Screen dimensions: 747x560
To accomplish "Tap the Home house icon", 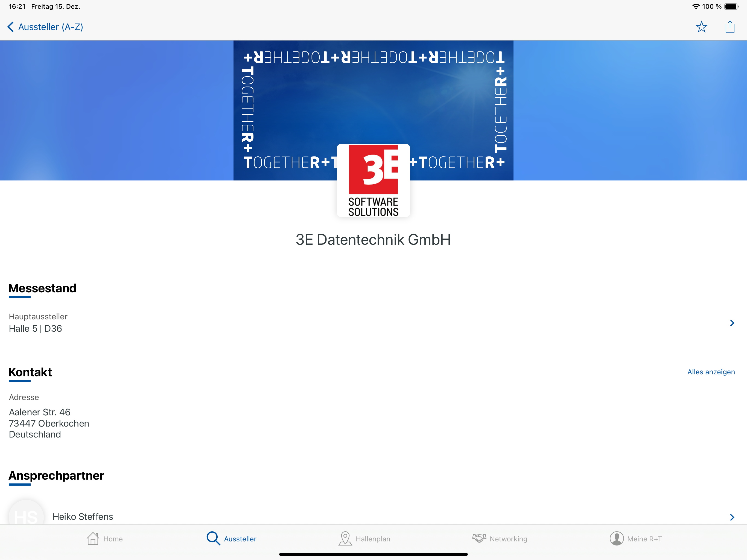I will coord(93,539).
